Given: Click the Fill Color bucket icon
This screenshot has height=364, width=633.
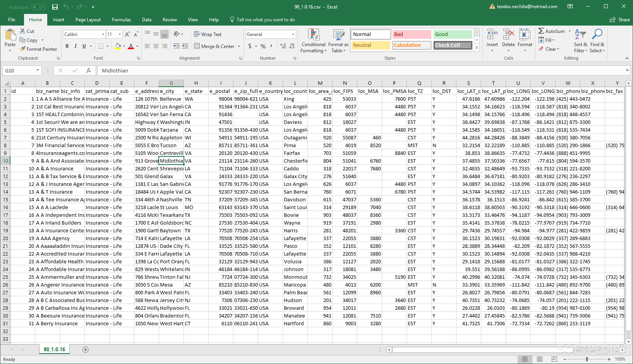Looking at the screenshot, I should (x=118, y=46).
